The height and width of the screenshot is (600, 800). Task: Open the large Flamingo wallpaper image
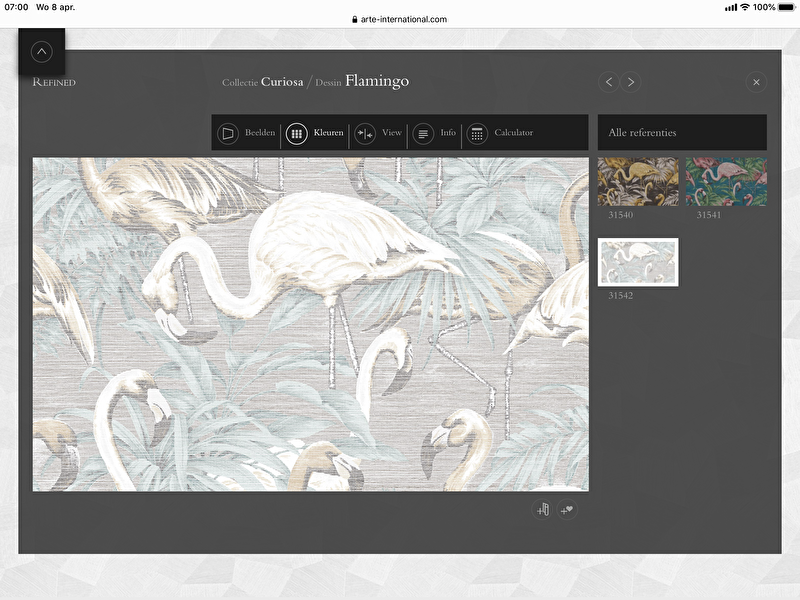click(x=311, y=324)
